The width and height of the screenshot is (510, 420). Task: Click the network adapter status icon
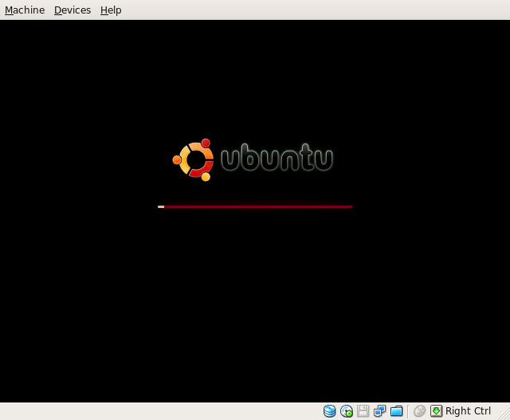tap(379, 411)
